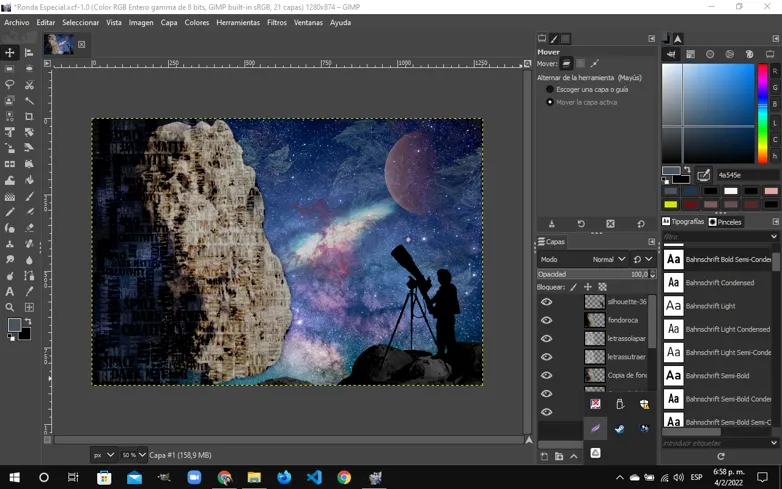This screenshot has width=782, height=489.
Task: Select the Free Select lasso tool
Action: click(9, 84)
